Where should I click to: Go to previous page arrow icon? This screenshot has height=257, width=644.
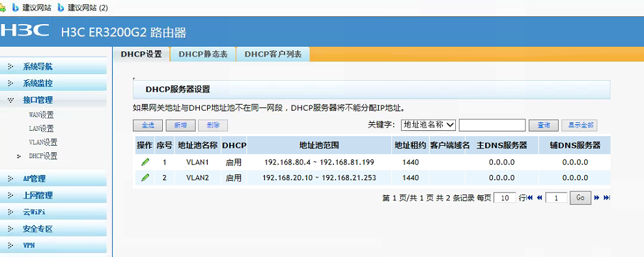[540, 198]
